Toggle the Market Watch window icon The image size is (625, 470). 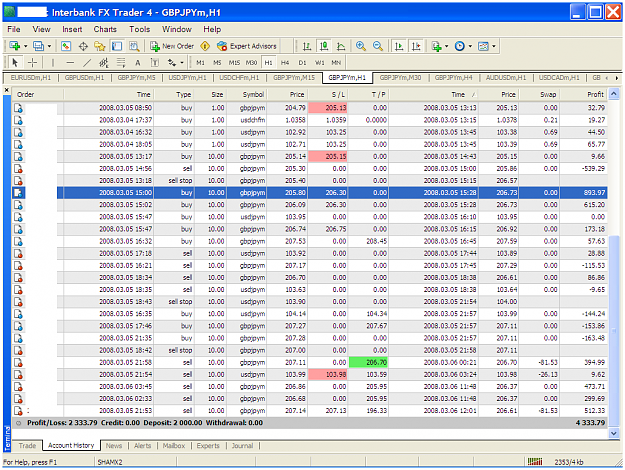click(x=66, y=46)
